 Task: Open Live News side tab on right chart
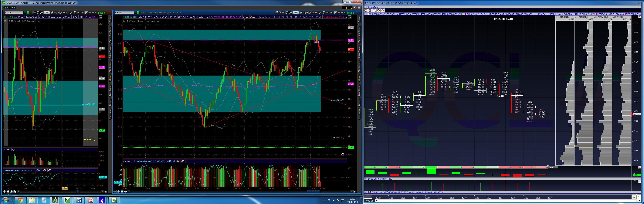359,114
